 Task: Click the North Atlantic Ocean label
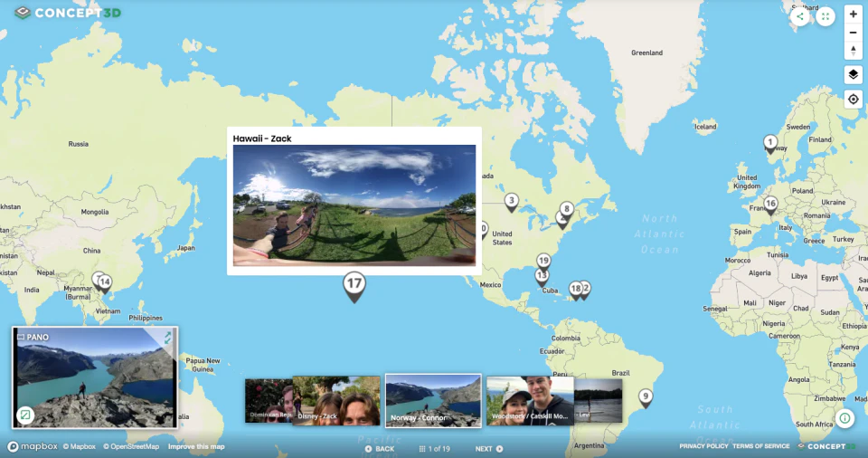coord(659,234)
